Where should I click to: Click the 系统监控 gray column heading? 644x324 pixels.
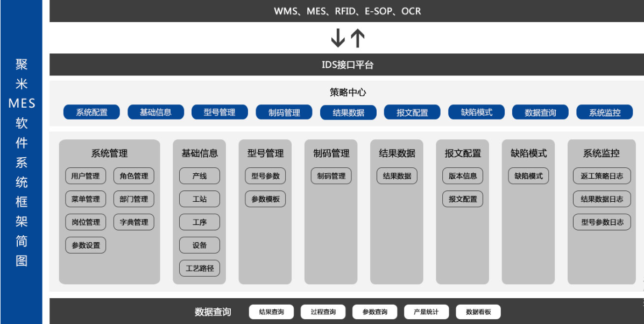601,153
